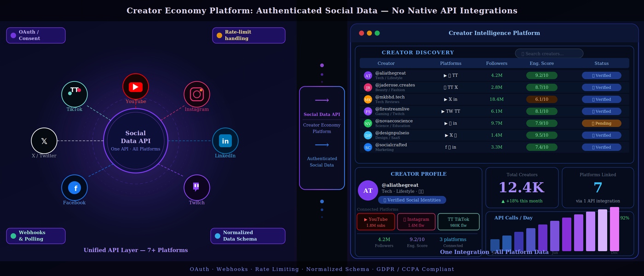The image size is (644, 276).
Task: Click the blue arrow in connector box
Action: click(322, 145)
